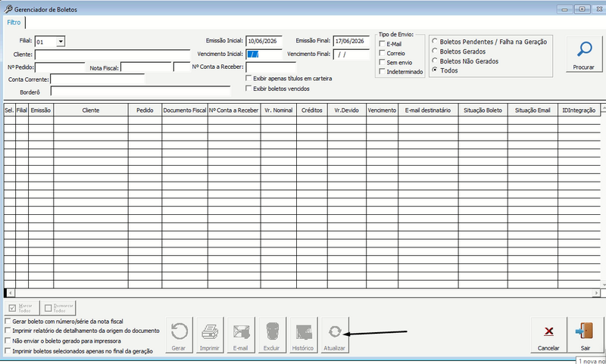Click the Situação Email column header
This screenshot has height=364, width=606.
pyautogui.click(x=533, y=110)
